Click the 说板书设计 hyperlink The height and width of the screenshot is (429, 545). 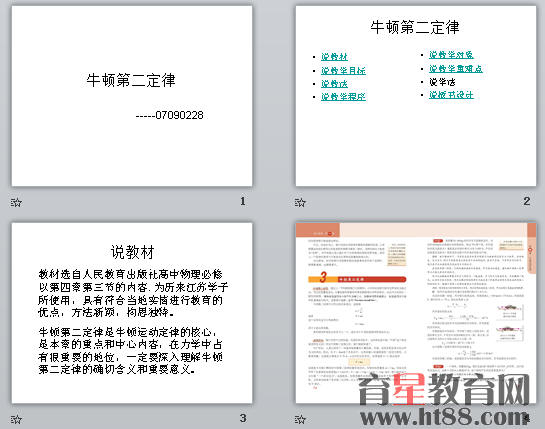[x=451, y=95]
